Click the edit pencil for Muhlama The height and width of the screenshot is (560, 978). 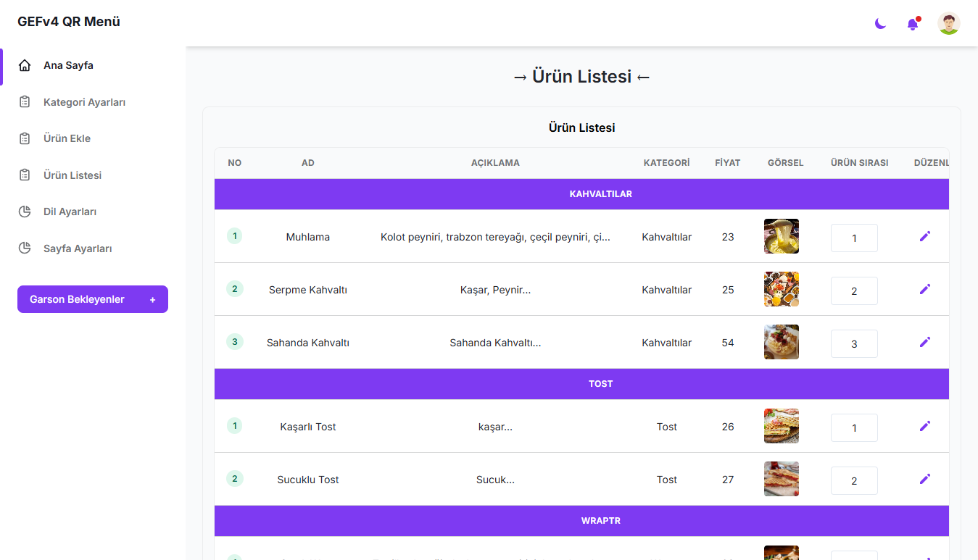pos(924,236)
